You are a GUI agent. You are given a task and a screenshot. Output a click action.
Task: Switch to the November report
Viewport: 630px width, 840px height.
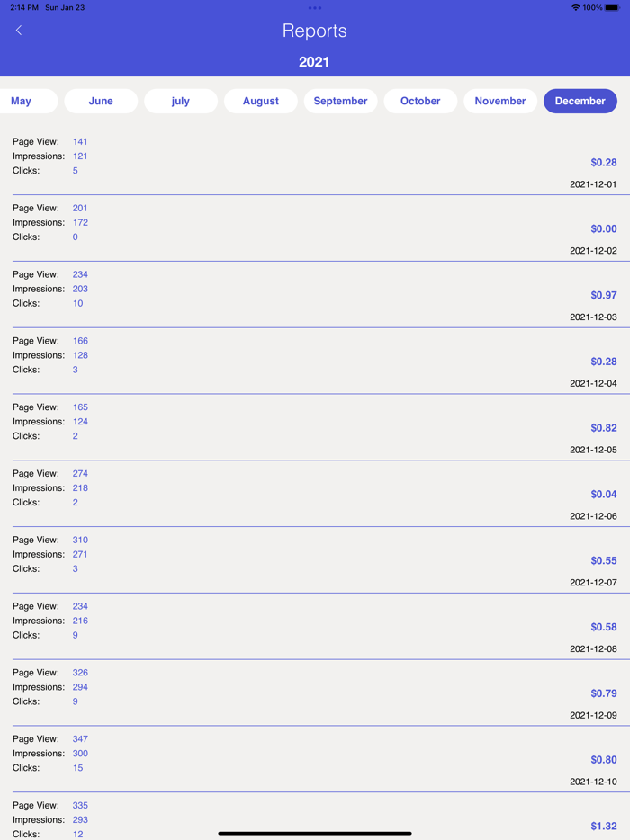499,101
